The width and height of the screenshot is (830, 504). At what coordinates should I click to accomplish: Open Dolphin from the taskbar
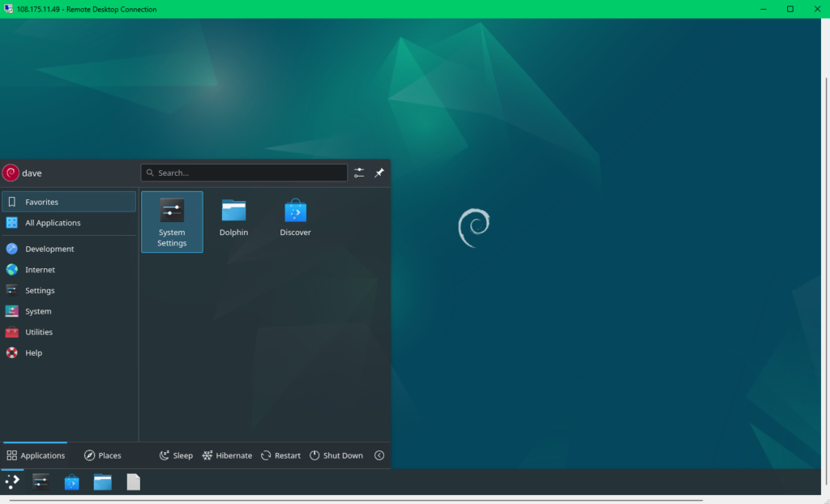pos(103,482)
